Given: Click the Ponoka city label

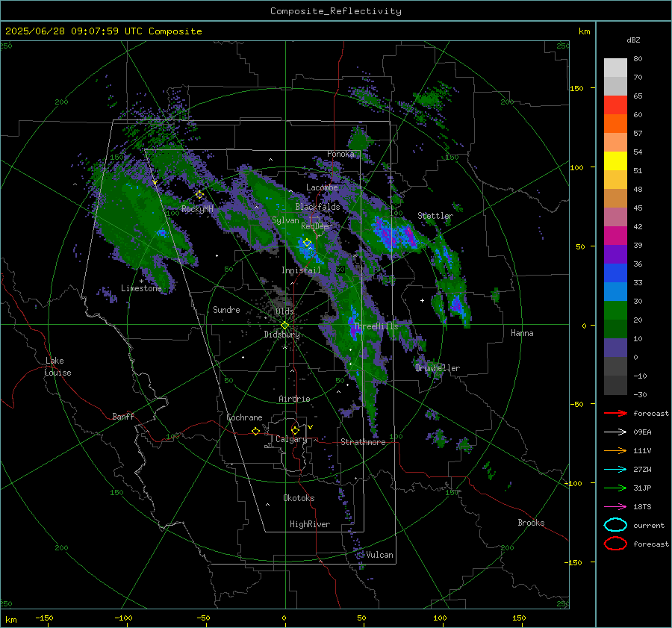Looking at the screenshot, I should tap(340, 154).
